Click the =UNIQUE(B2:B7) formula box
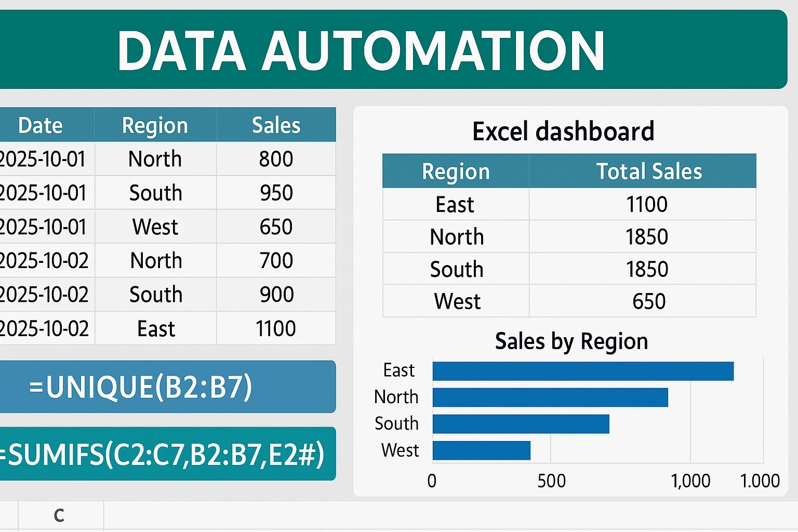The image size is (798, 532). 167,387
